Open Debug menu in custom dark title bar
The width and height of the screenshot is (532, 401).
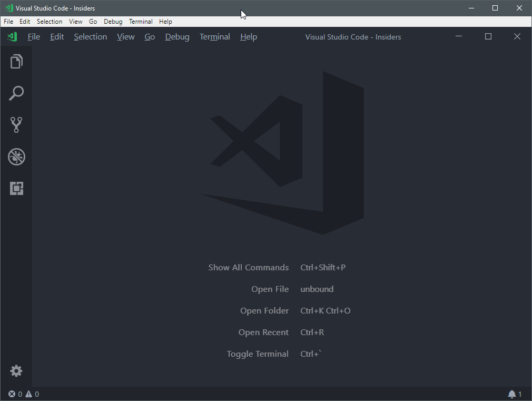(177, 37)
